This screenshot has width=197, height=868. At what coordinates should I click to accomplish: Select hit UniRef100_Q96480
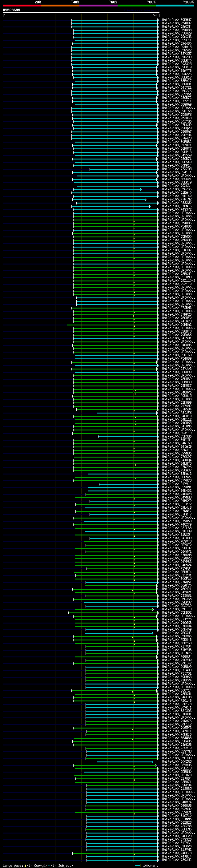pos(177,43)
